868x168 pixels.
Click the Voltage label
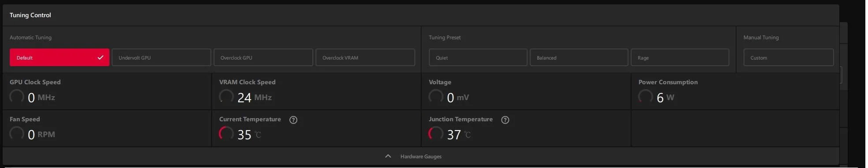[440, 82]
